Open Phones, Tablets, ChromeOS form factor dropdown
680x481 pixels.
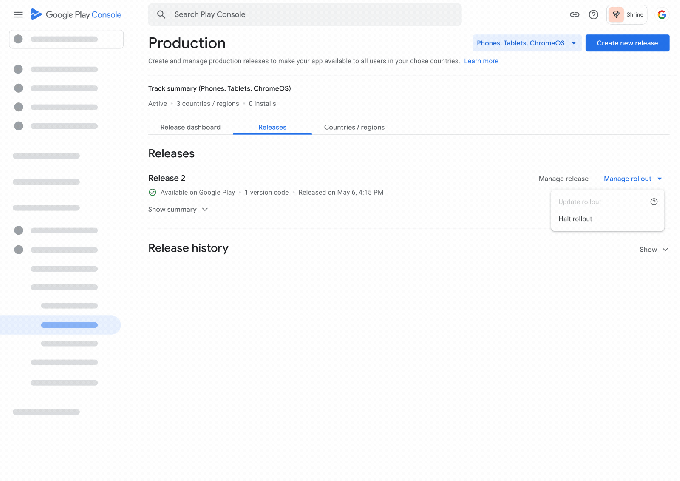(x=527, y=43)
